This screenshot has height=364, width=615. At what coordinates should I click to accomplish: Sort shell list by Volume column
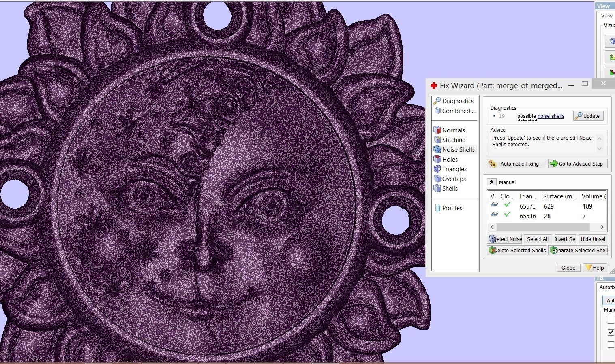click(593, 196)
